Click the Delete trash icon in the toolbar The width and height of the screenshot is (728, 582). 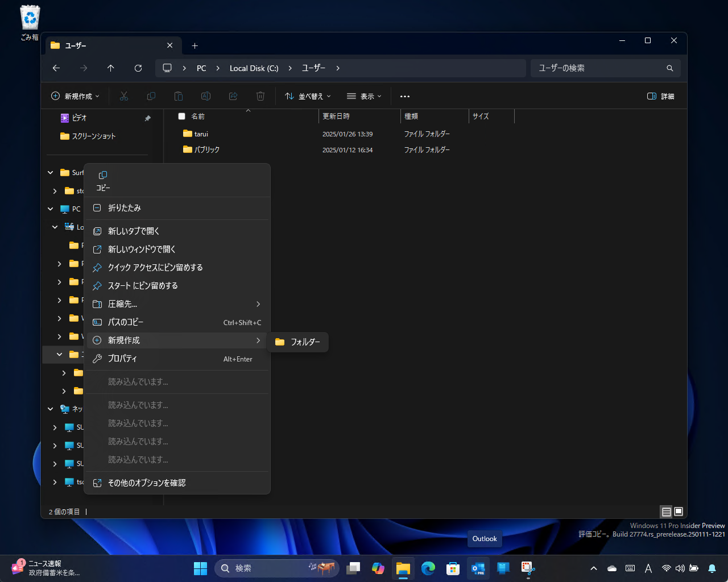pos(260,96)
